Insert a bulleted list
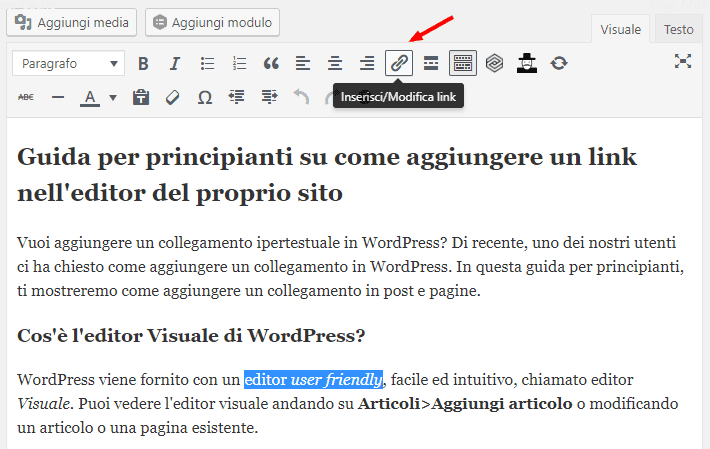The width and height of the screenshot is (710, 449). point(207,63)
